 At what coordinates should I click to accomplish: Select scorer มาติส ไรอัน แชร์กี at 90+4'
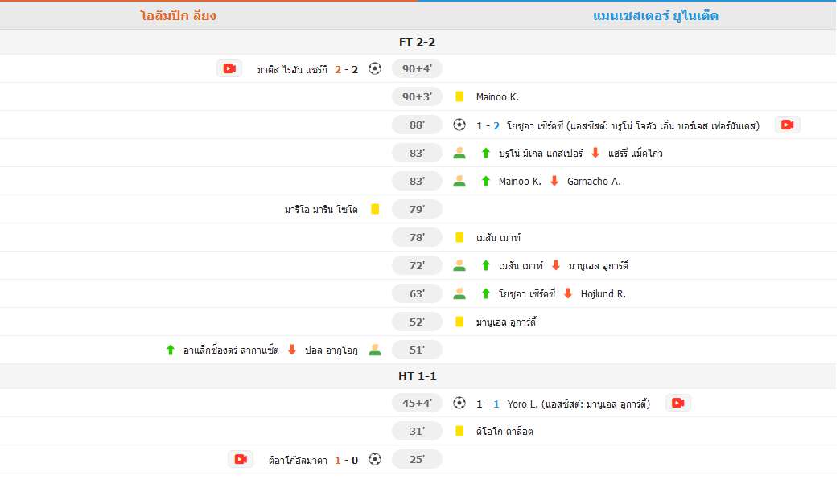click(x=292, y=70)
